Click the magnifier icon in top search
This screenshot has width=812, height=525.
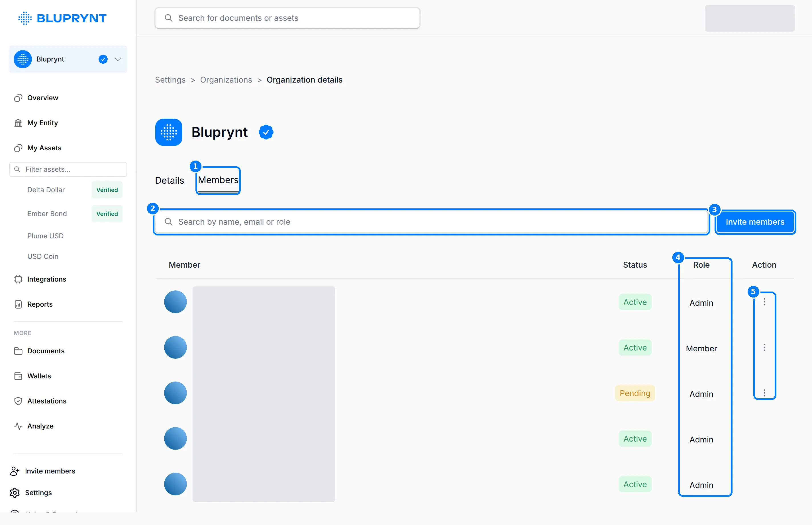(x=169, y=18)
